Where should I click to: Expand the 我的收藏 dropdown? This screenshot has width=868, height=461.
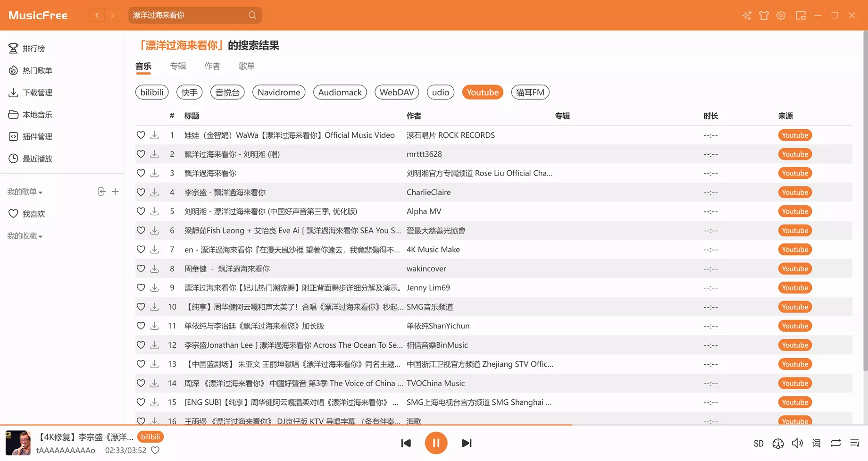coord(25,235)
